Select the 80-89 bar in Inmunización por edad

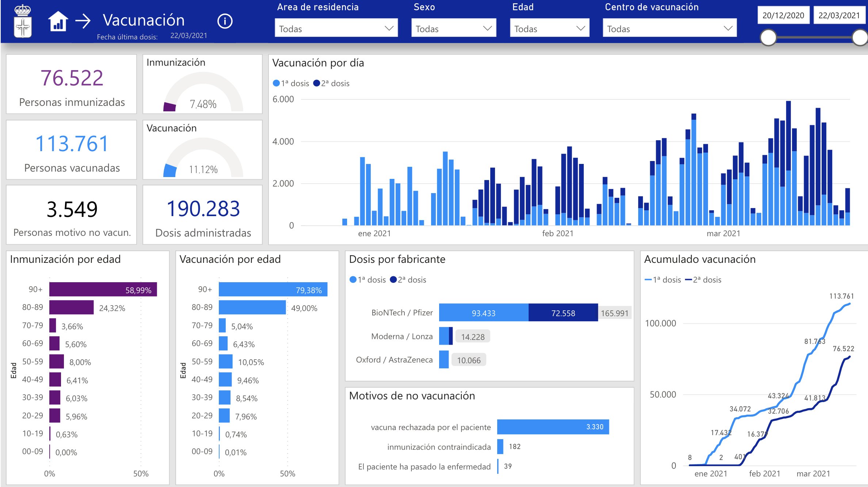click(72, 307)
